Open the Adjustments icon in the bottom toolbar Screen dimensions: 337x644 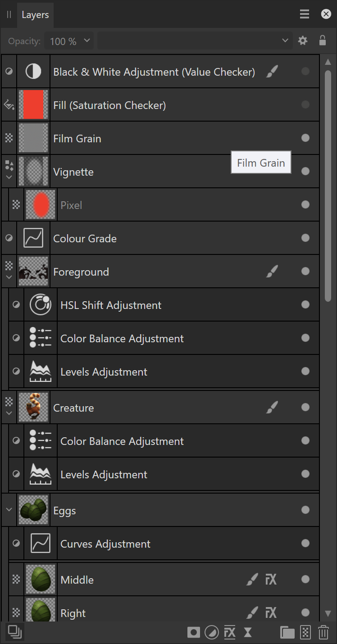click(211, 632)
